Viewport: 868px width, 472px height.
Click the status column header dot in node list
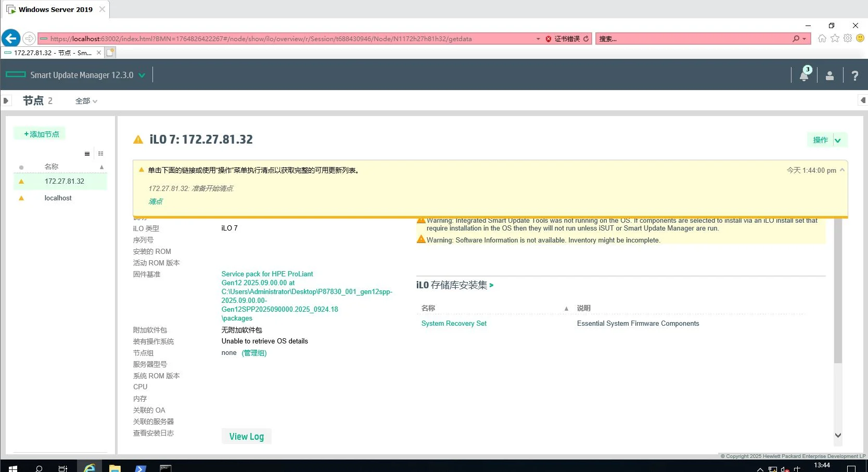(x=21, y=167)
